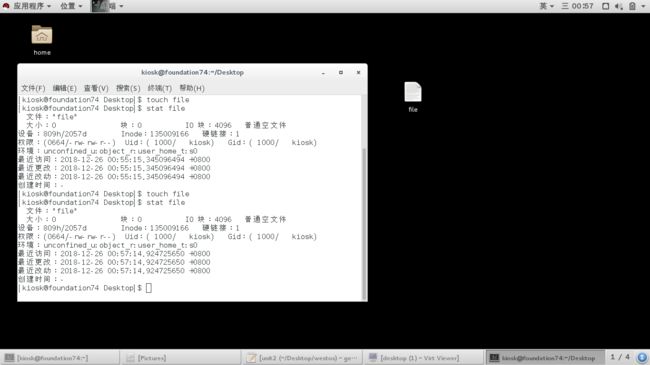Open the home folder desktop icon

tap(42, 40)
